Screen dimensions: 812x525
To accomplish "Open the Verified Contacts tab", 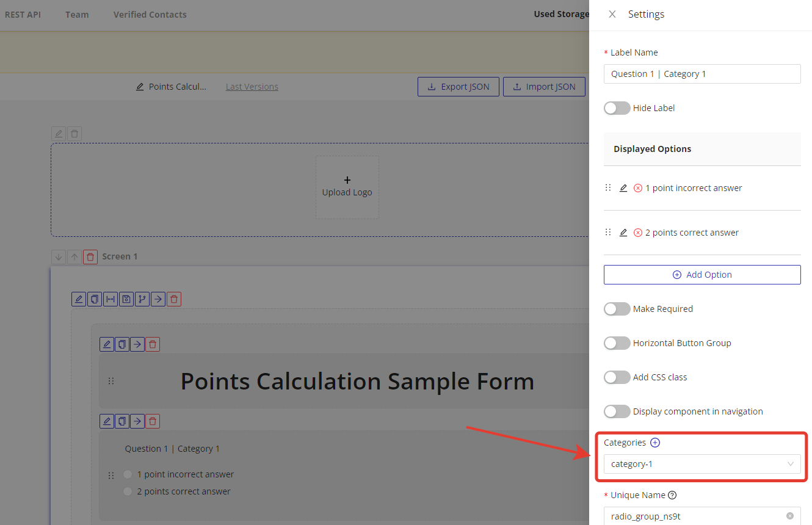I will click(150, 15).
